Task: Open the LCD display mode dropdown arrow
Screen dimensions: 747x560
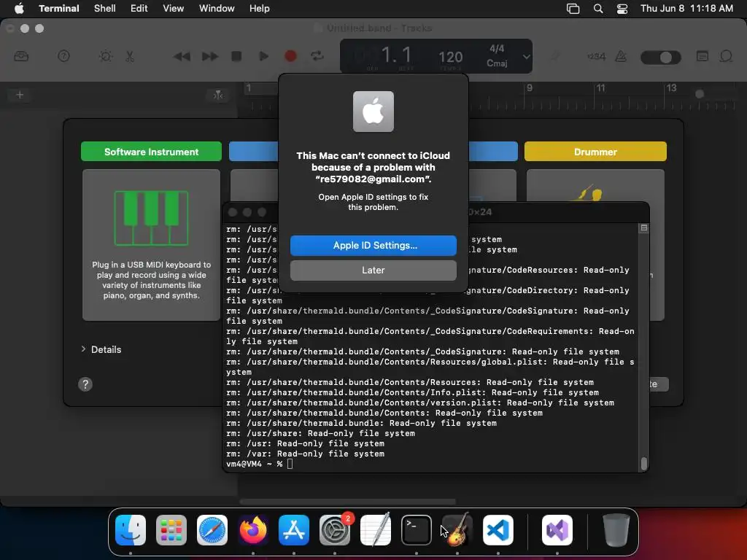Action: point(526,56)
